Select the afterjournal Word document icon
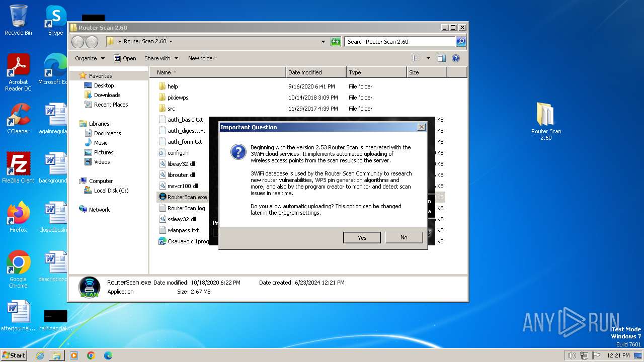644x362 pixels. pyautogui.click(x=18, y=316)
